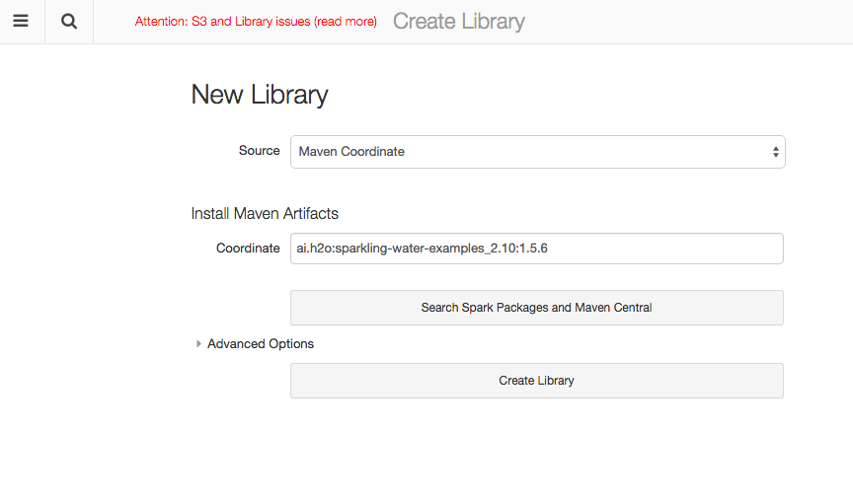Click the blank area of the top bar
This screenshot has height=504, width=853.
click(x=691, y=22)
